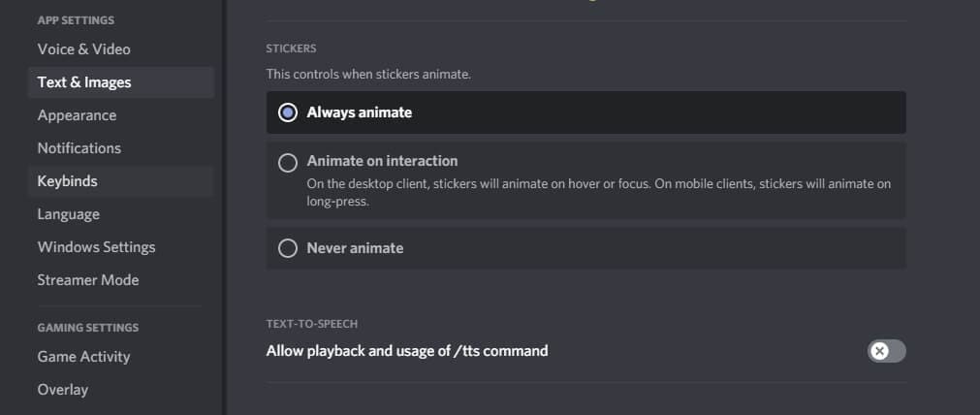Pick the Never animate radio button
Image resolution: width=980 pixels, height=415 pixels.
point(288,248)
